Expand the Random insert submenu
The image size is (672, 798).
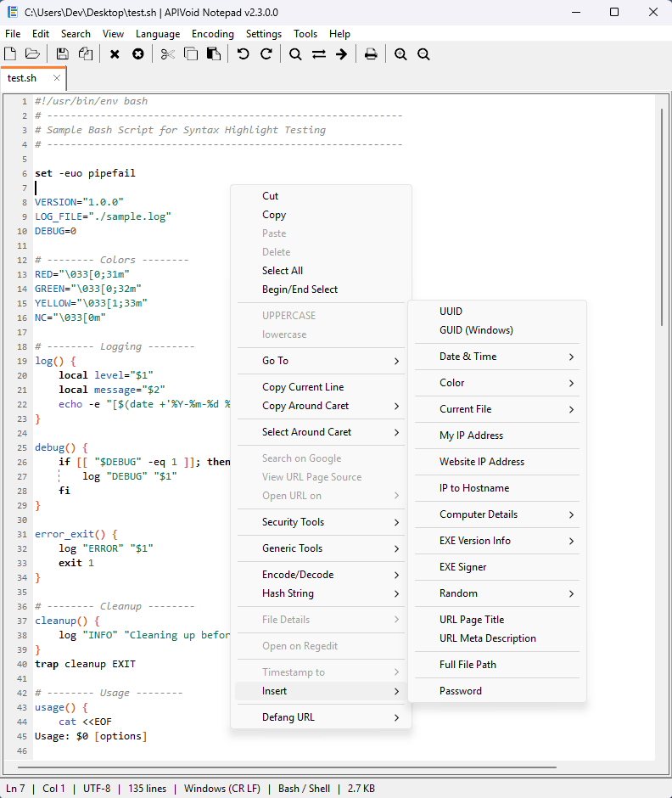click(497, 593)
